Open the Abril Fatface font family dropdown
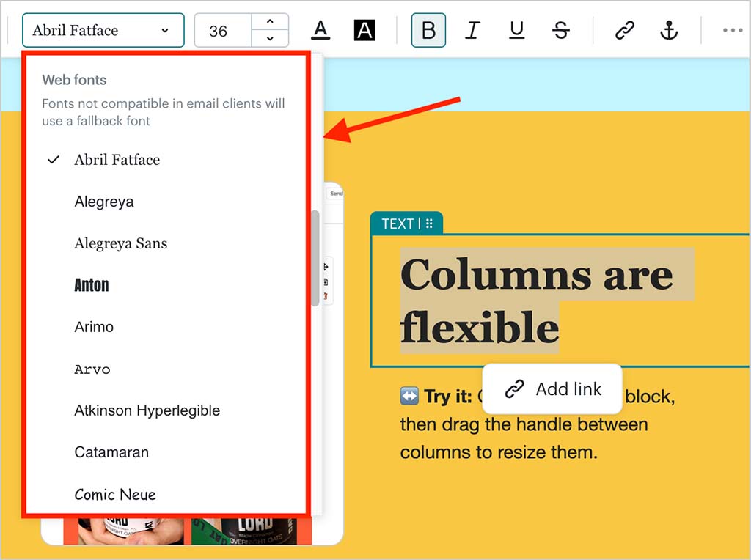This screenshot has width=751, height=560. [x=103, y=30]
